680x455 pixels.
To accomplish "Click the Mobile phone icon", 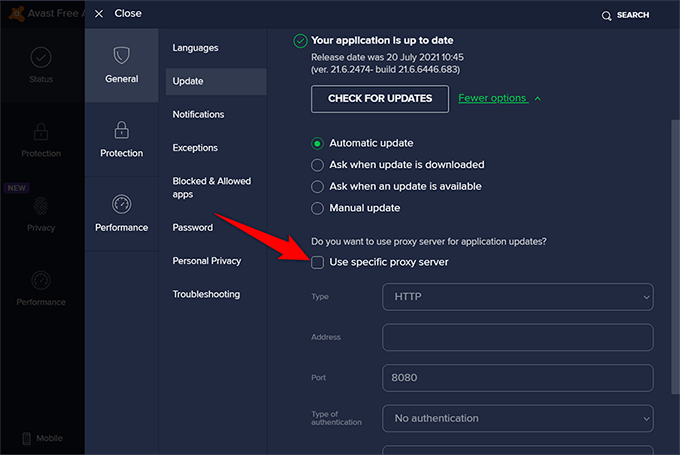I will click(25, 438).
